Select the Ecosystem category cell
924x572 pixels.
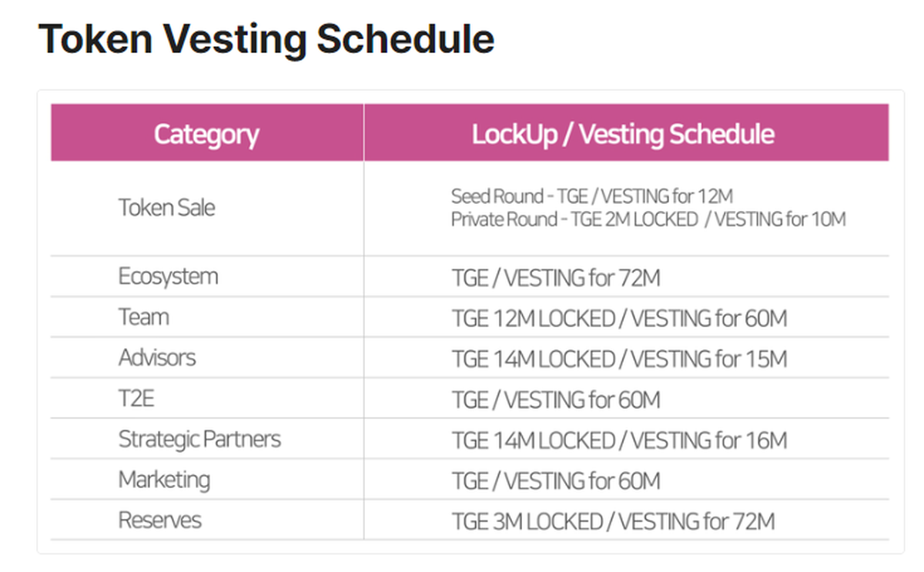168,276
